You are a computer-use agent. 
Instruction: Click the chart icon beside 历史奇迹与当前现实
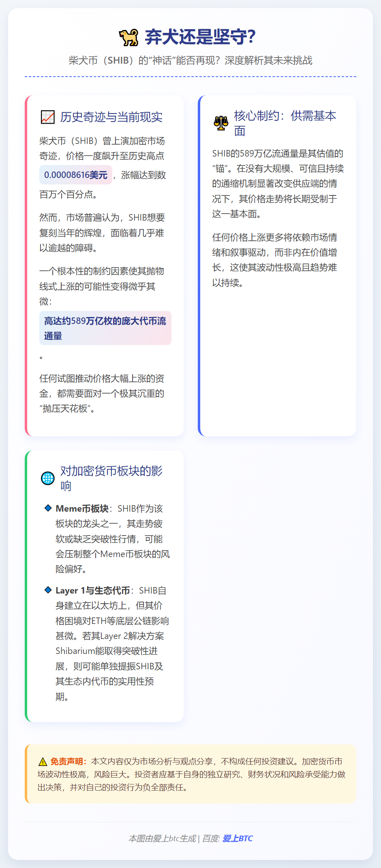pyautogui.click(x=48, y=117)
